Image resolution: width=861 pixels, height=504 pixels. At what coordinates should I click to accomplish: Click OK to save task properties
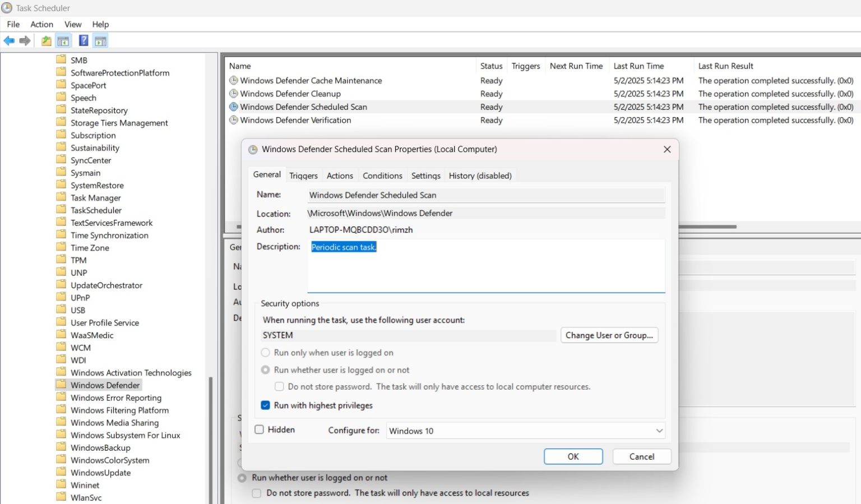coord(573,456)
